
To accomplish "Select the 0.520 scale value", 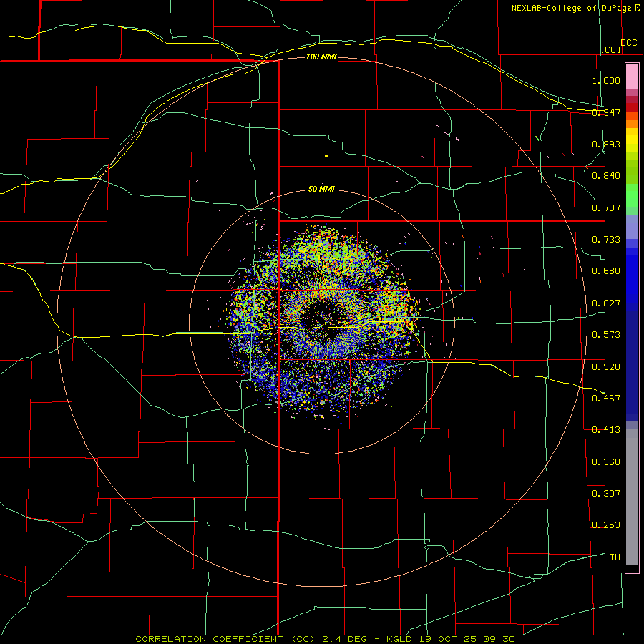I will pos(606,367).
